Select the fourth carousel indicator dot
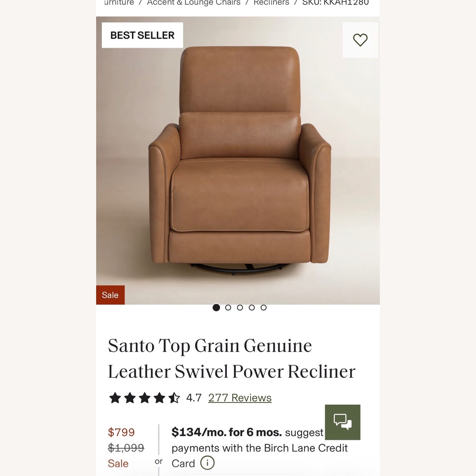The height and width of the screenshot is (476, 476). 252,307
